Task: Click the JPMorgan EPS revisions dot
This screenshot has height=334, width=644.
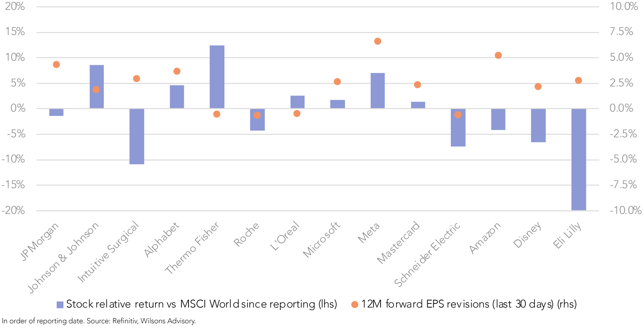Action: tap(56, 64)
